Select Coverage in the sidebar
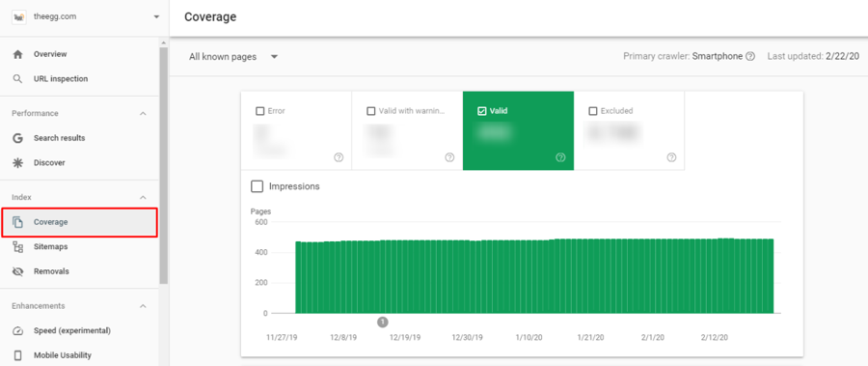The width and height of the screenshot is (868, 366). 79,222
